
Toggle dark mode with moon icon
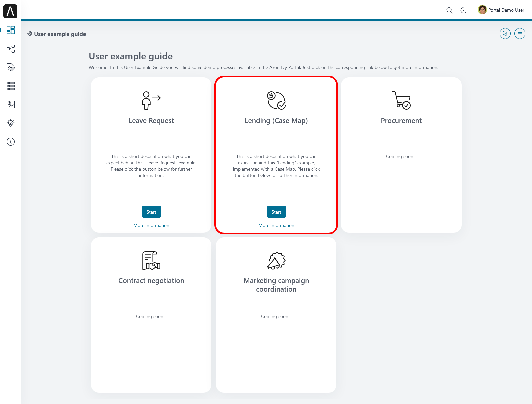coord(463,10)
